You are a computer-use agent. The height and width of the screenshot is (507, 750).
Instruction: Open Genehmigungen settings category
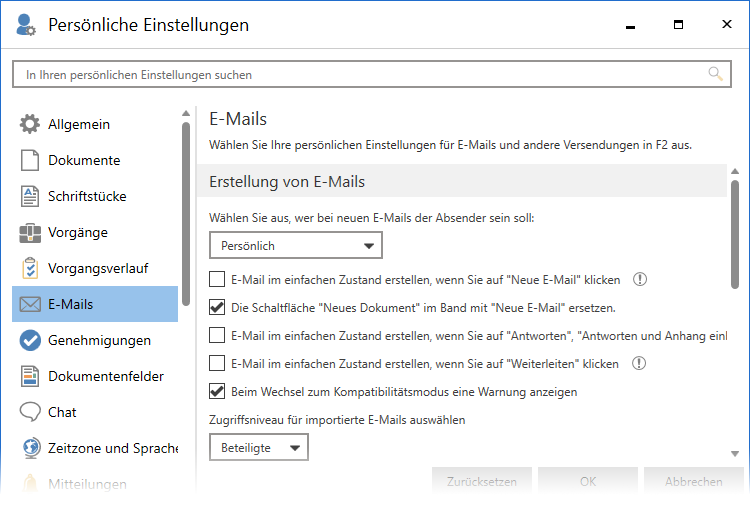click(95, 341)
